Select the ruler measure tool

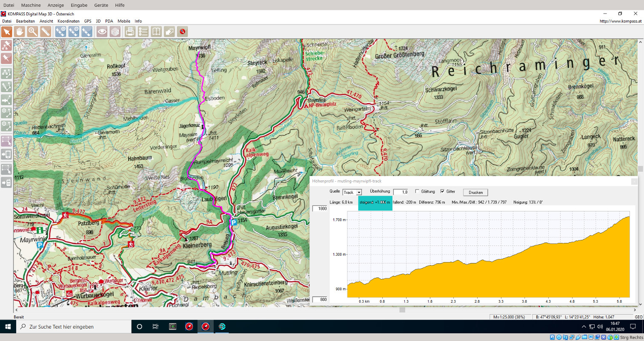tap(46, 32)
